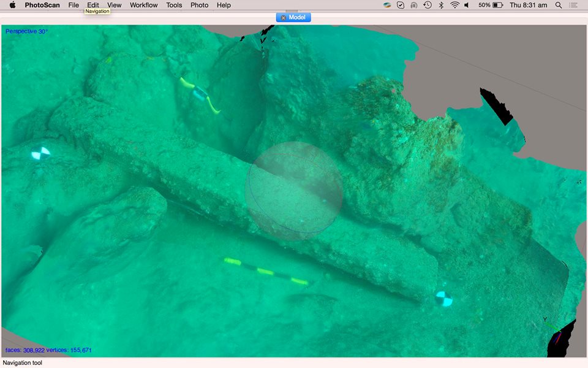Open the Tools menu
This screenshot has width=588, height=368.
pyautogui.click(x=174, y=5)
